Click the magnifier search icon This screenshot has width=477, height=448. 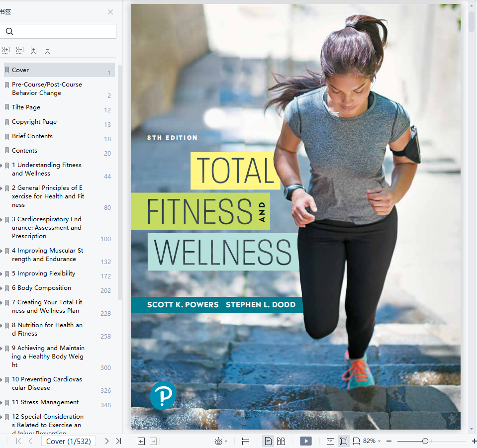[x=9, y=31]
